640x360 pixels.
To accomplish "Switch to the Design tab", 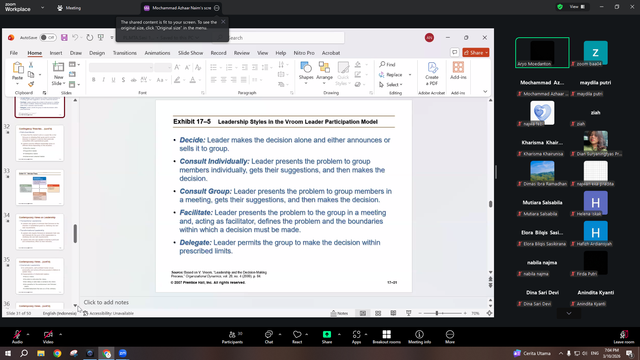I will (97, 53).
